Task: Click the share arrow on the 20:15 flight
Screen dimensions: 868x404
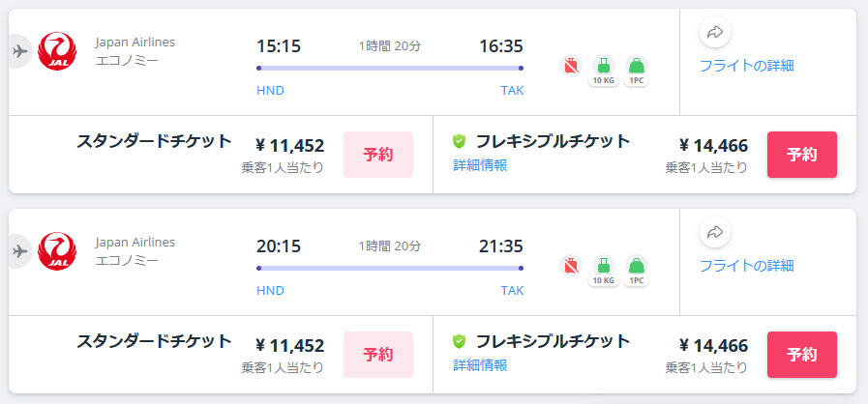Action: coord(714,232)
